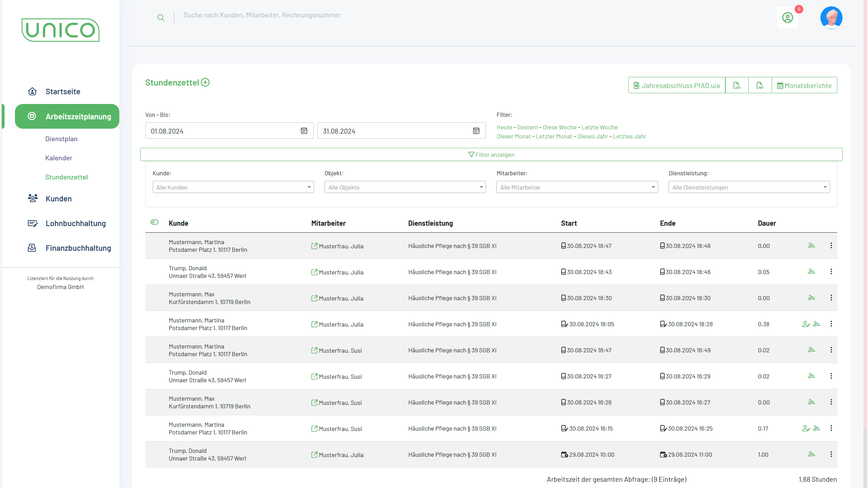The image size is (868, 488).
Task: Toggle the select-all switch in the table header
Action: [x=154, y=222]
